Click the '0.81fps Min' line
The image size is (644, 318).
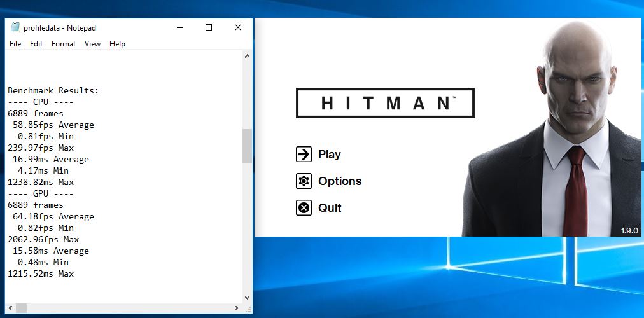tap(46, 136)
